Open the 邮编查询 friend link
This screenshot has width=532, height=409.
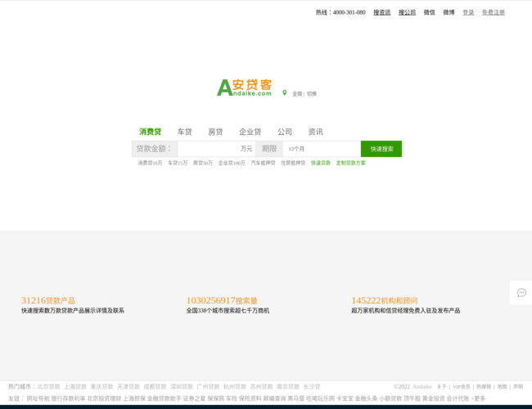tap(274, 398)
